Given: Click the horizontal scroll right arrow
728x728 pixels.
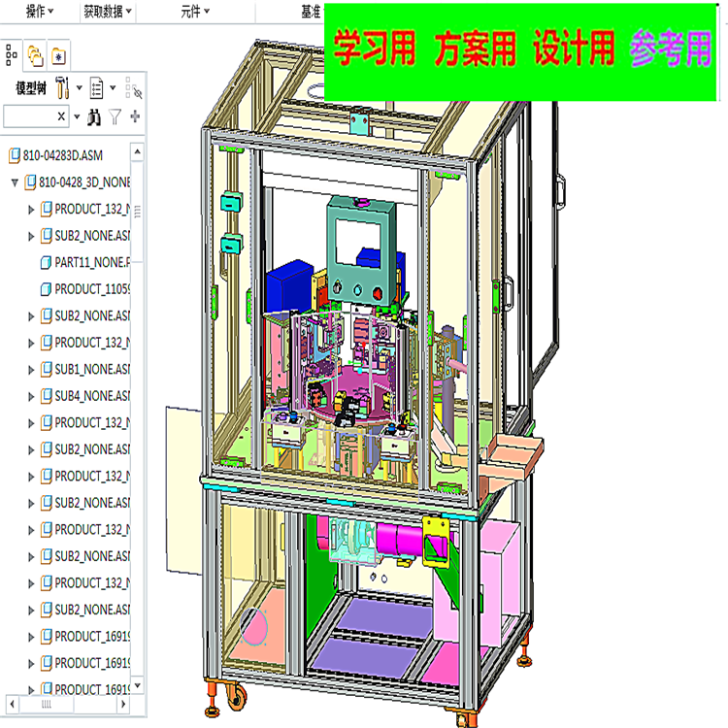Looking at the screenshot, I should pyautogui.click(x=123, y=704).
